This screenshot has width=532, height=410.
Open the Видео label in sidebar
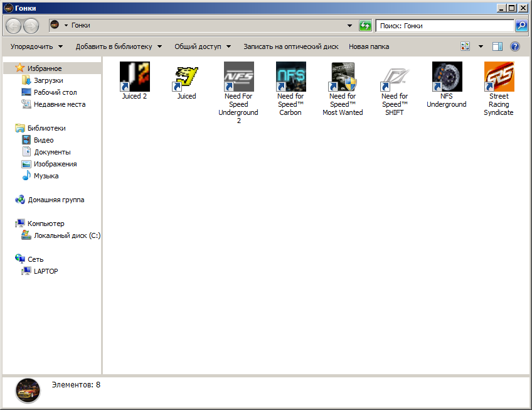tap(43, 140)
